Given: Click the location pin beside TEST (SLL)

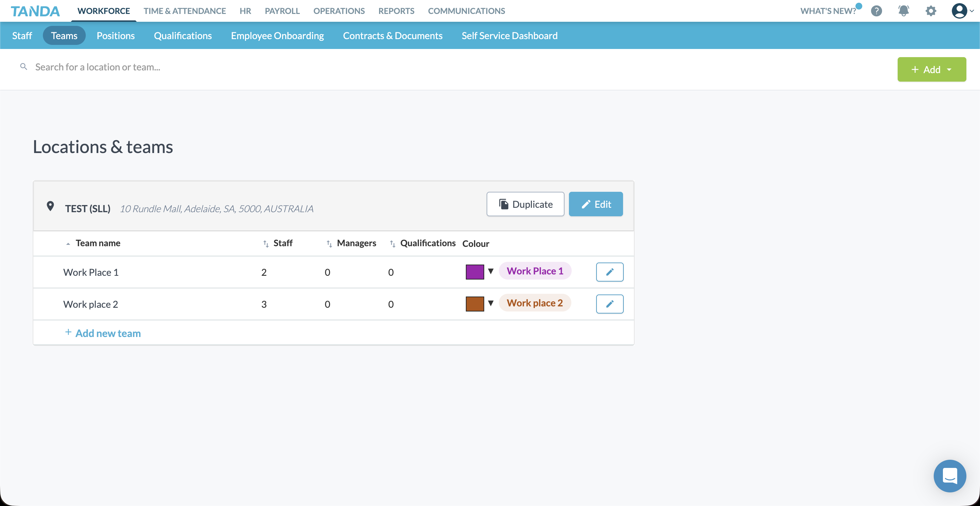Looking at the screenshot, I should (x=51, y=206).
